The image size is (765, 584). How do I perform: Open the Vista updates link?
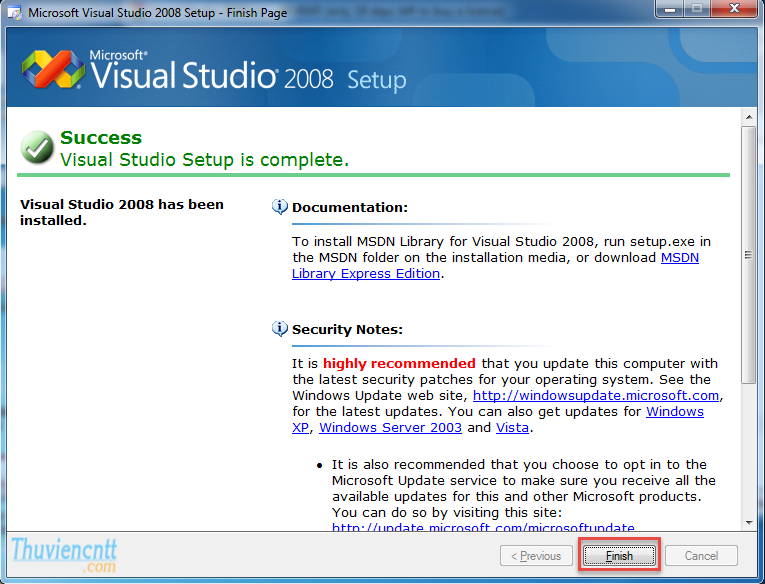pos(512,427)
